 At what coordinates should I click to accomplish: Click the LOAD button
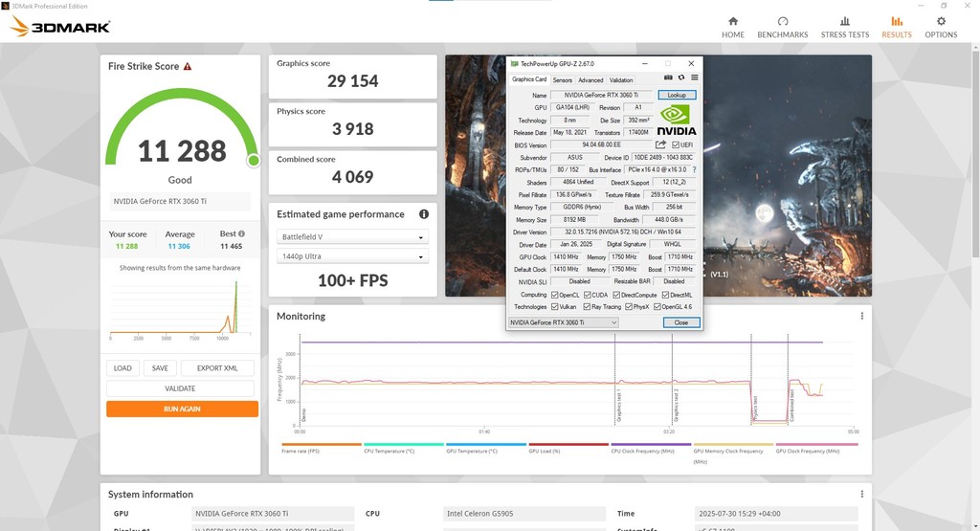click(122, 368)
